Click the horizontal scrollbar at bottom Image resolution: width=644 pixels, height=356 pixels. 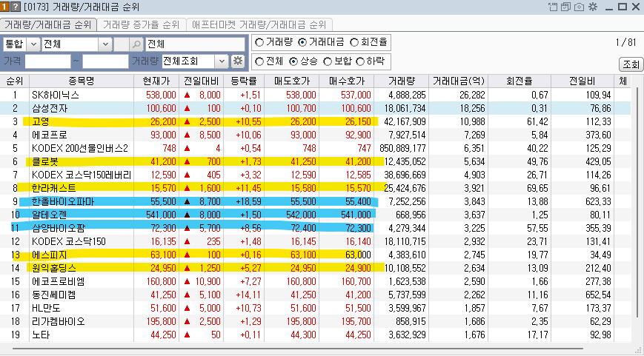[x=298, y=349]
